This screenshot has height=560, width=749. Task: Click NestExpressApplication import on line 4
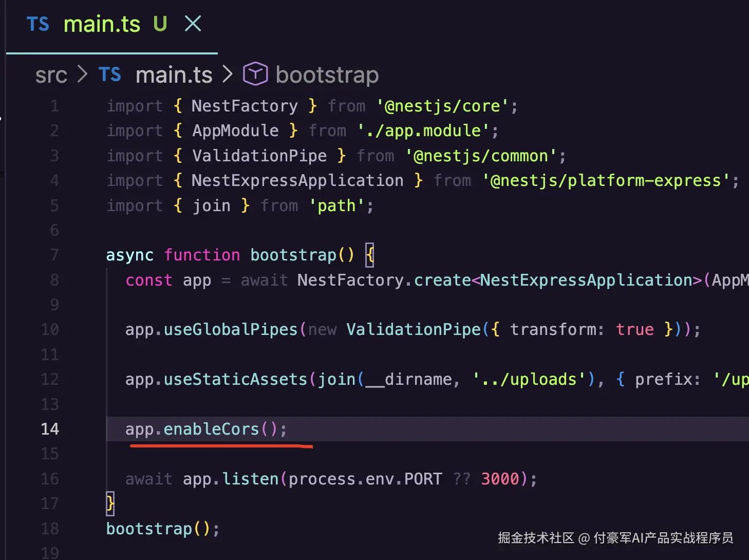pyautogui.click(x=297, y=181)
